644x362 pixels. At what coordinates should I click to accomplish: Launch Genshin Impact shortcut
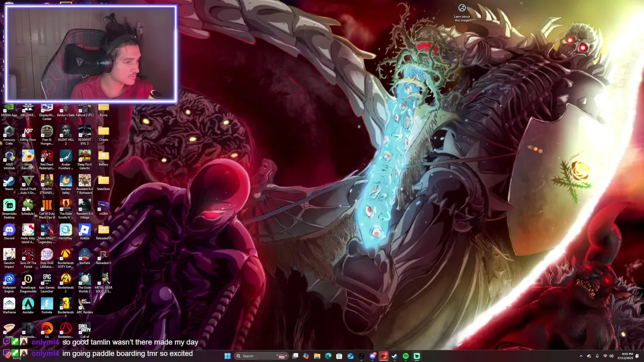[x=9, y=257]
